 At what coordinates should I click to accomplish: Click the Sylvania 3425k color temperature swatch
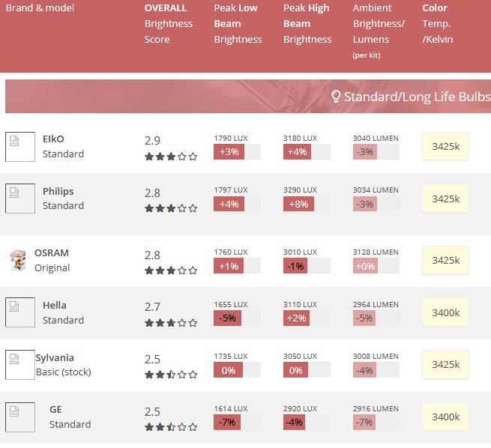445,365
